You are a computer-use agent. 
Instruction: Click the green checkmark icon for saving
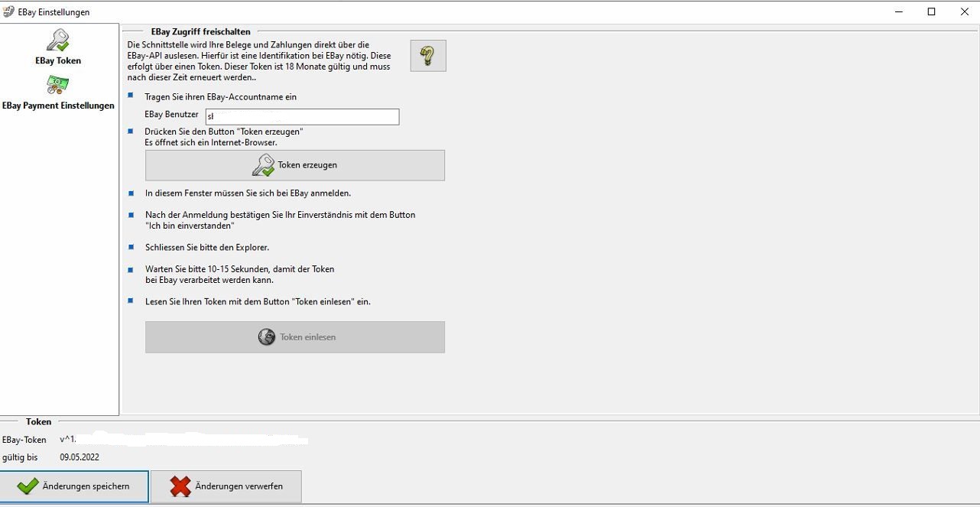28,486
